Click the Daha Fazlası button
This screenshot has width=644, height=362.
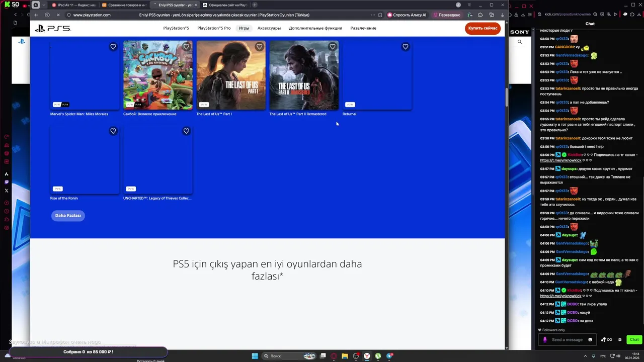click(68, 216)
